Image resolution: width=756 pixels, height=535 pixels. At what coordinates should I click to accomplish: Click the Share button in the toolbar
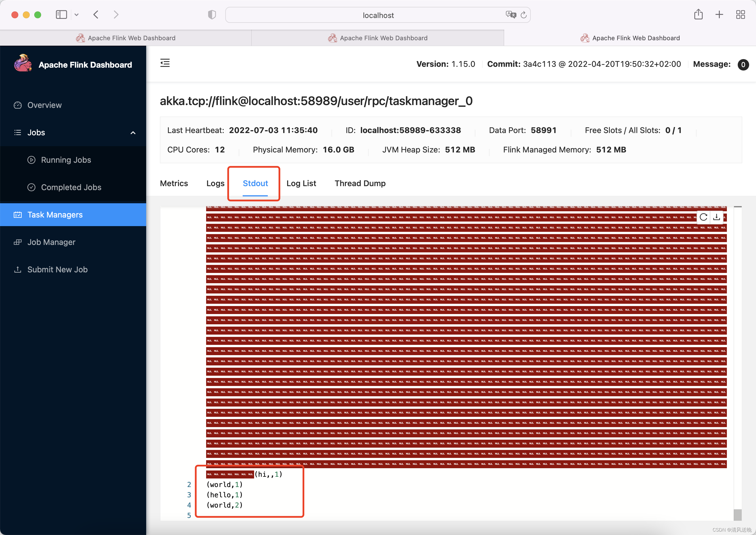(x=698, y=15)
